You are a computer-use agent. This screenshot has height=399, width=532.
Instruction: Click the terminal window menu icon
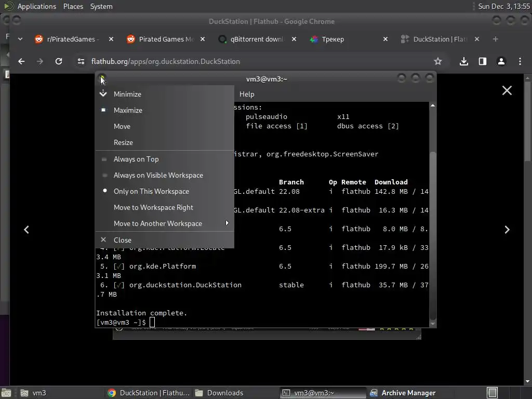click(102, 79)
